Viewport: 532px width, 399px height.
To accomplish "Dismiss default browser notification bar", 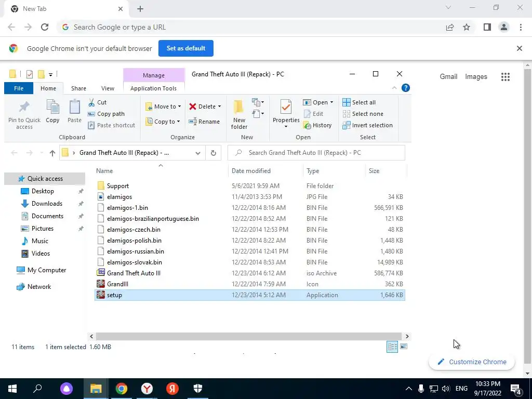I will (519, 48).
